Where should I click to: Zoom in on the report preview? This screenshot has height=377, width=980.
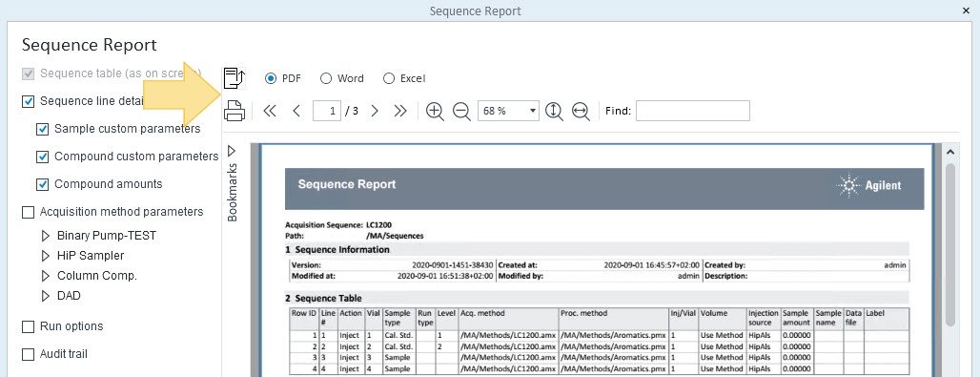(x=435, y=112)
